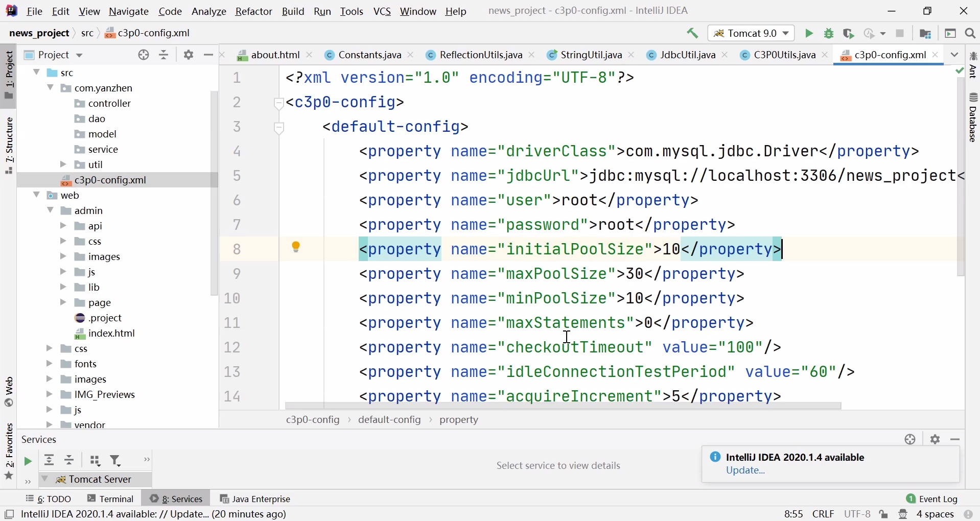This screenshot has width=980, height=521.
Task: Start debugging with the bug icon
Action: pyautogui.click(x=829, y=34)
